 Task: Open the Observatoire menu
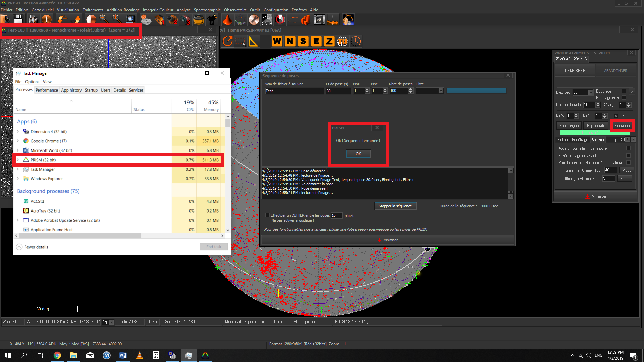pos(235,10)
